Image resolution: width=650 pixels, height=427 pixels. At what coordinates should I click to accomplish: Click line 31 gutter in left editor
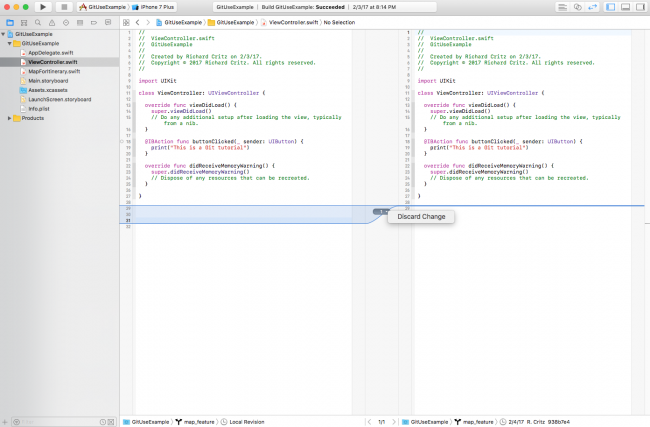(x=128, y=221)
